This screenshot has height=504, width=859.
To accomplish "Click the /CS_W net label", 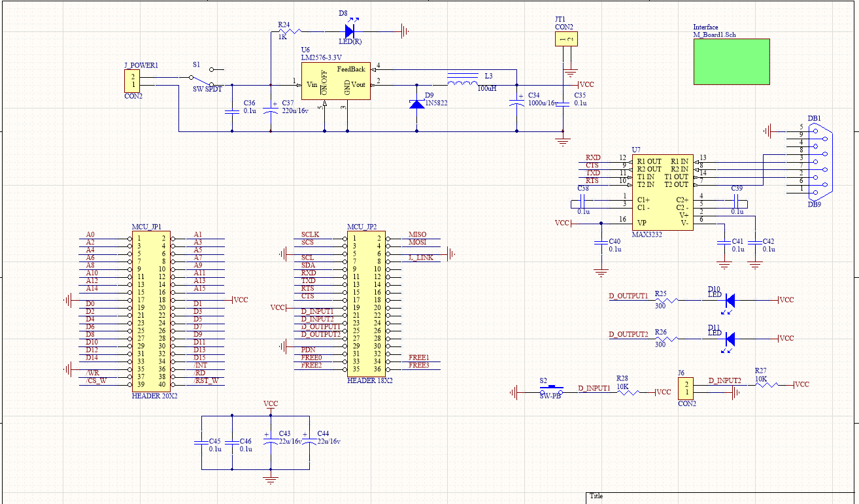I will pos(97,380).
